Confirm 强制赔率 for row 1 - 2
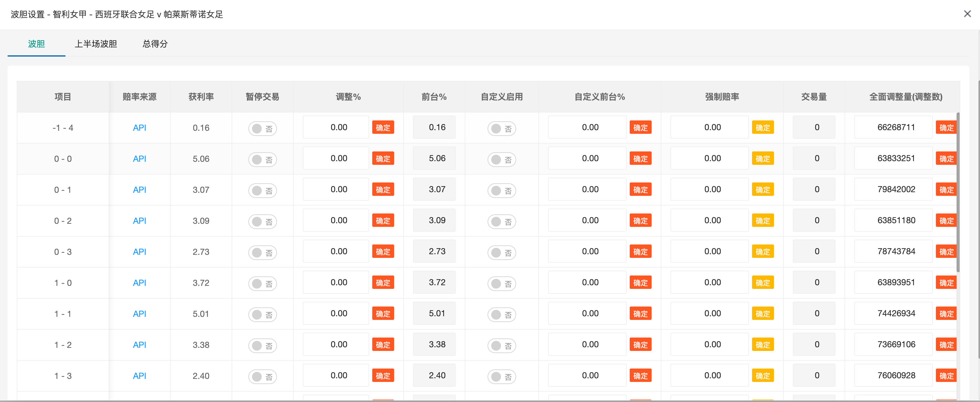This screenshot has height=402, width=980. (x=763, y=345)
